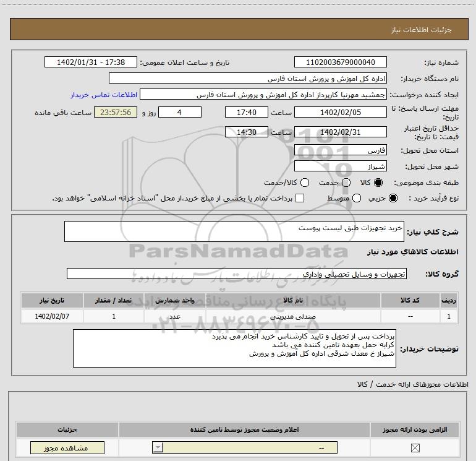Select the متوسط purchase type radio

point(357,198)
